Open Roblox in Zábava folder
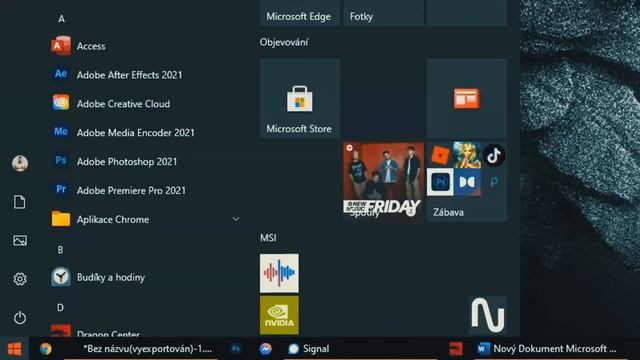 440,155
